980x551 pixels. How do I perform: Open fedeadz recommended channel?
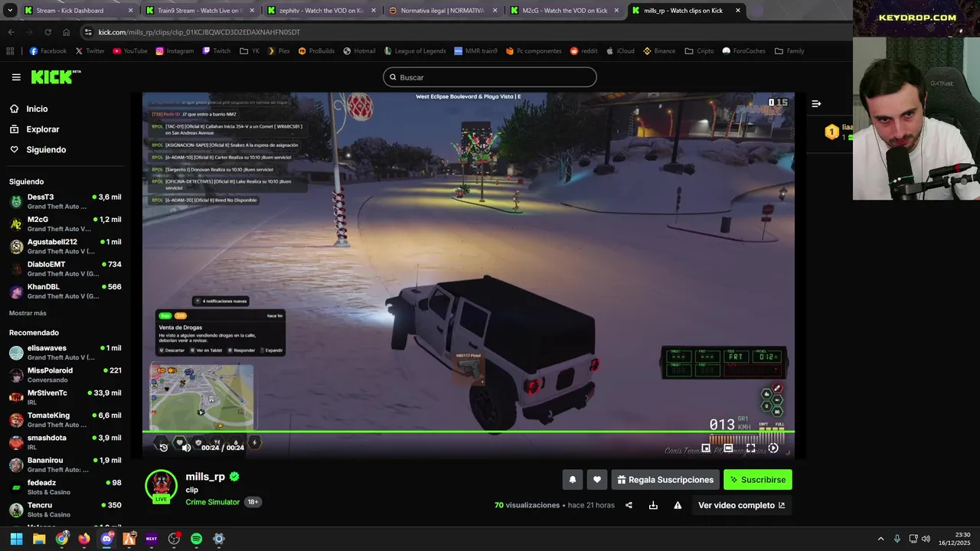pyautogui.click(x=65, y=487)
